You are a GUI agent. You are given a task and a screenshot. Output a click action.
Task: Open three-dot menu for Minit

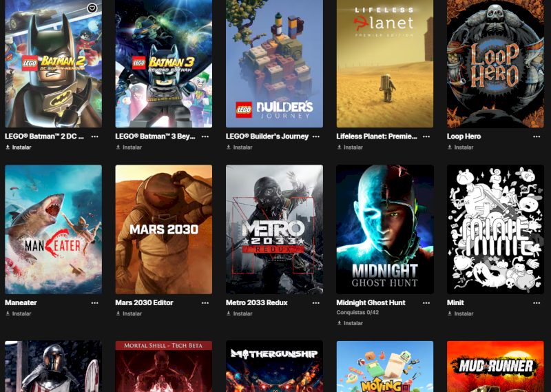pyautogui.click(x=537, y=302)
